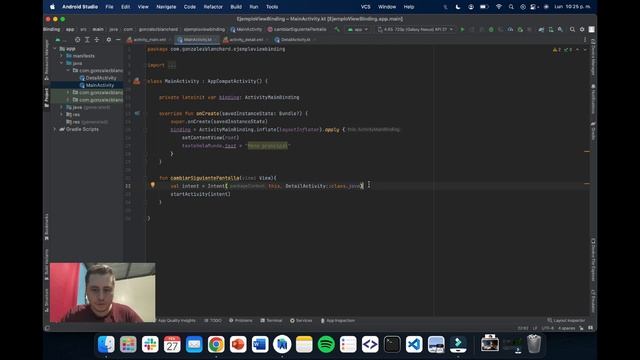Open the VCS menu
The image size is (640, 360).
click(365, 7)
